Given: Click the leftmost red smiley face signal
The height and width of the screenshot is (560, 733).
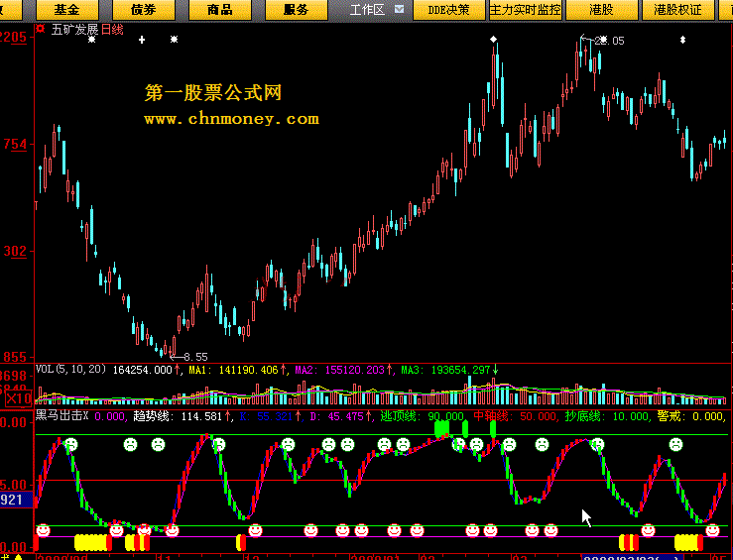Looking at the screenshot, I should 43,530.
